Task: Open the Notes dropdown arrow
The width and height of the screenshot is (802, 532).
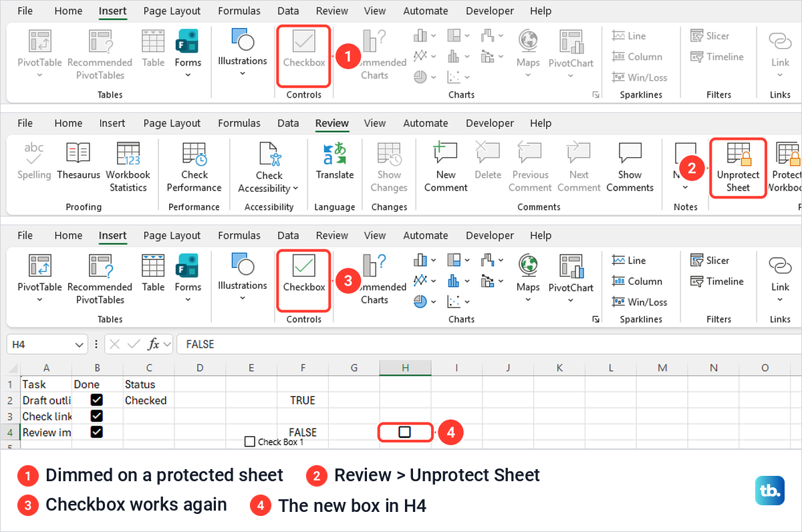Action: (685, 188)
